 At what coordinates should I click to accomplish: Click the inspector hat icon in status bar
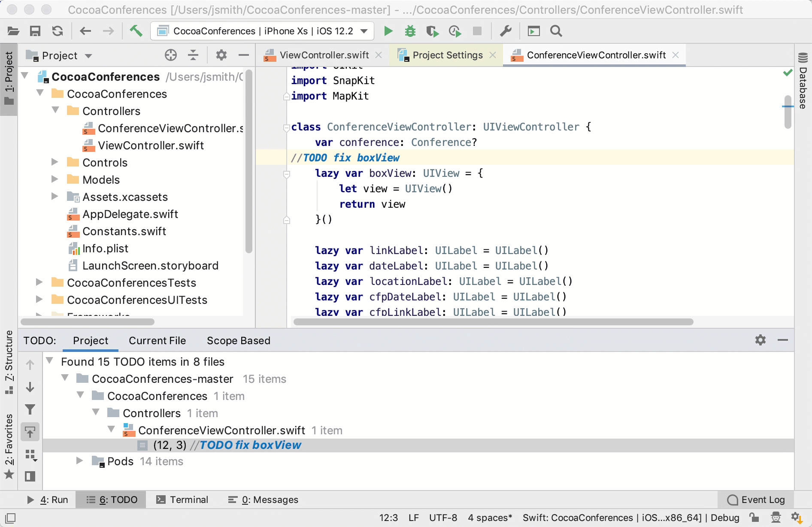click(x=776, y=518)
